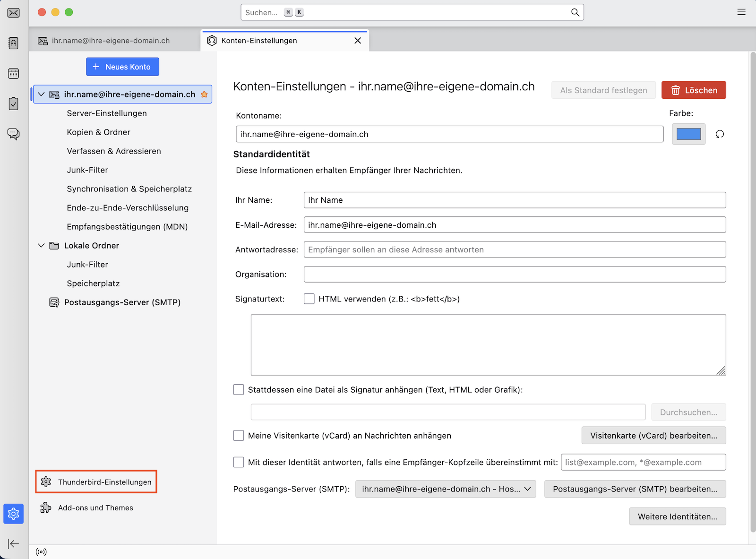756x559 pixels.
Task: Click the connection status icon in status bar
Action: coord(41,552)
